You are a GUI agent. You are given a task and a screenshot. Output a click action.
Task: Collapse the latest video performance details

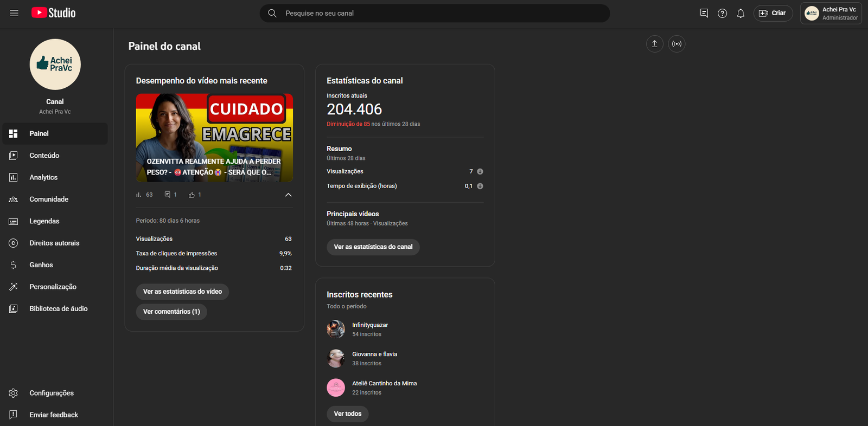288,195
